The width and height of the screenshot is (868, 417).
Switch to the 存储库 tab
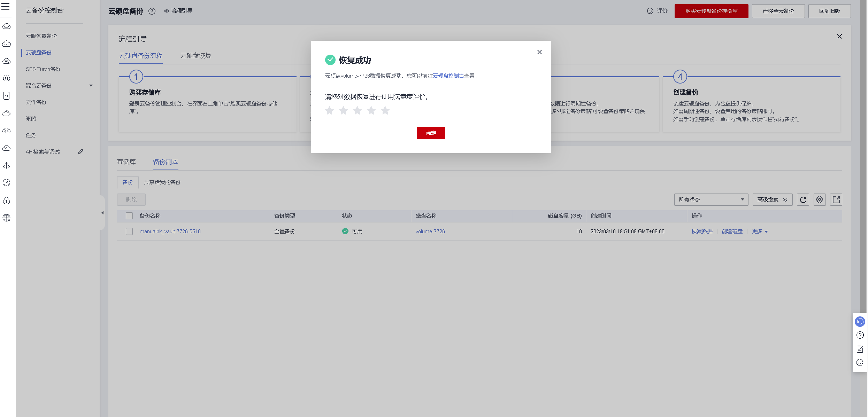(126, 162)
